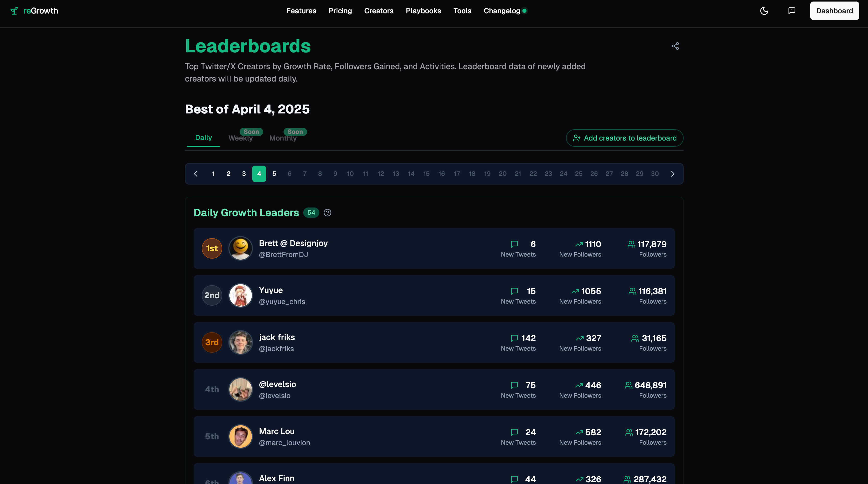868x484 pixels.
Task: Click the share leaderboard icon
Action: (675, 46)
